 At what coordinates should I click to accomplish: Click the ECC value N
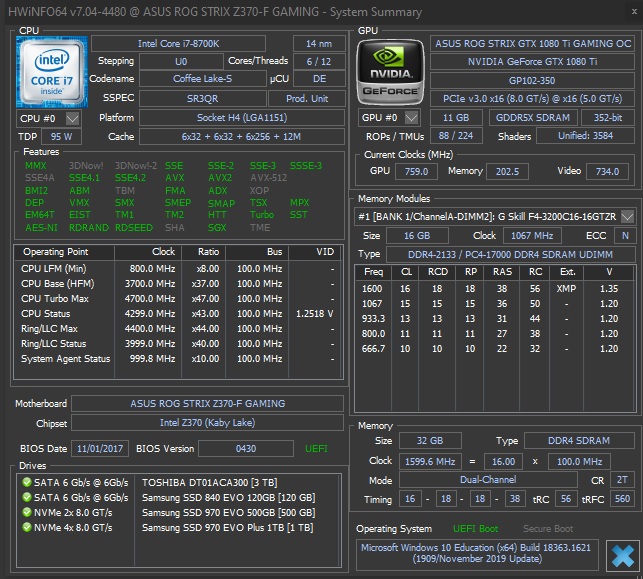625,236
